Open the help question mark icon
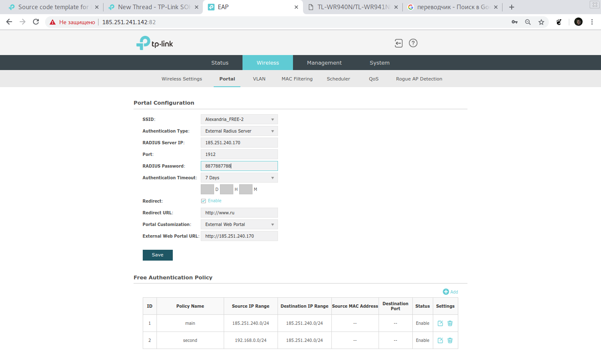 coord(413,43)
